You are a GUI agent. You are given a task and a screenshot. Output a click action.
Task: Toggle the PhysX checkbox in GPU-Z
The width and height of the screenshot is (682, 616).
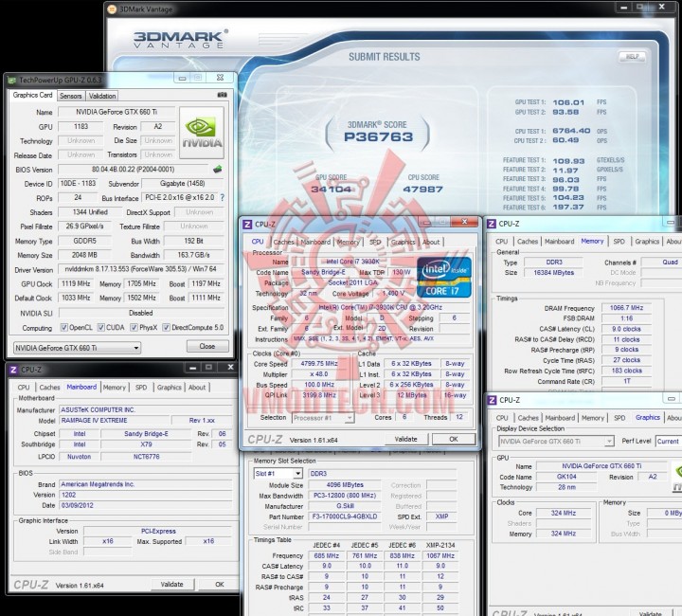click(134, 328)
